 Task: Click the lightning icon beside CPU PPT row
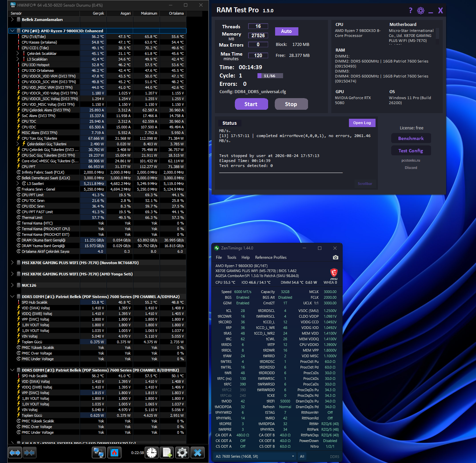19,167
